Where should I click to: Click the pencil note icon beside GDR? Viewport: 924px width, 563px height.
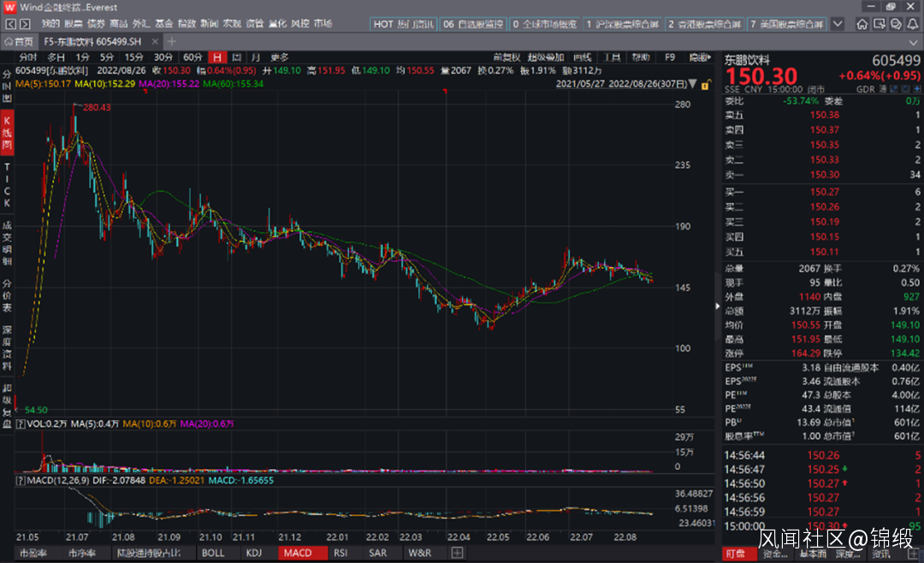(895, 89)
